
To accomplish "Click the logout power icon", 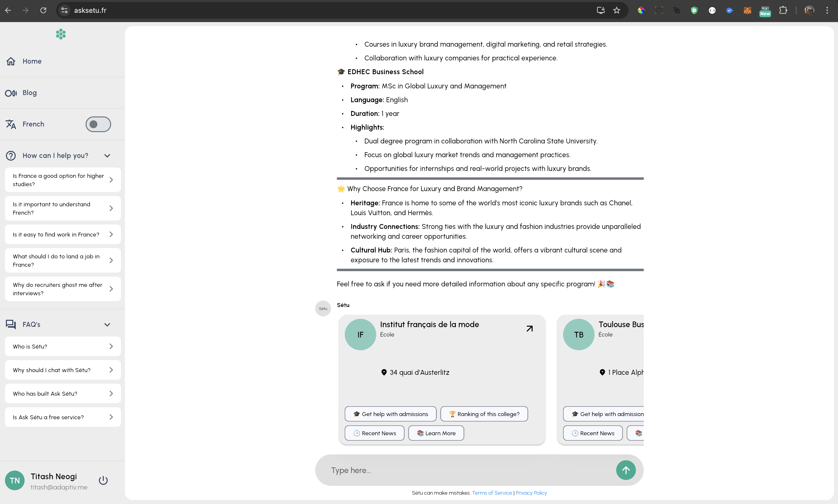I will coord(103,480).
